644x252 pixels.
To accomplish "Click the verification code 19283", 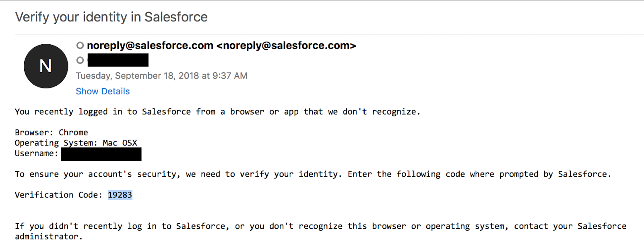I will click(x=120, y=195).
